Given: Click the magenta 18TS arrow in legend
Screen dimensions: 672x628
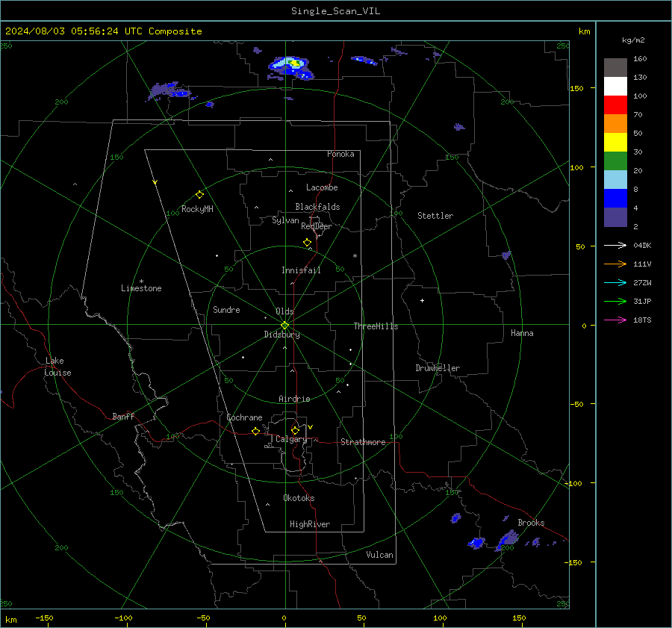Looking at the screenshot, I should (x=615, y=320).
